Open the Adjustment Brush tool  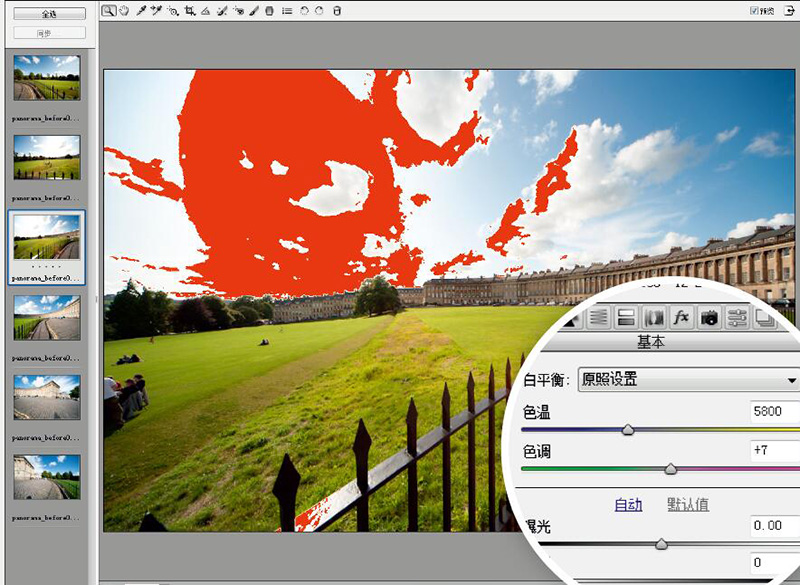click(x=254, y=12)
